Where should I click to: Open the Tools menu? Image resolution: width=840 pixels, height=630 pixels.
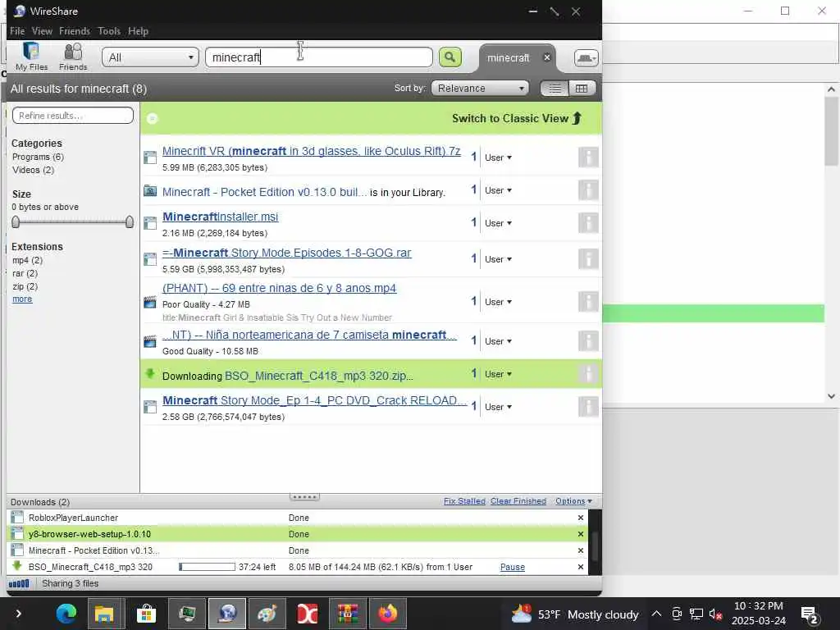tap(109, 31)
